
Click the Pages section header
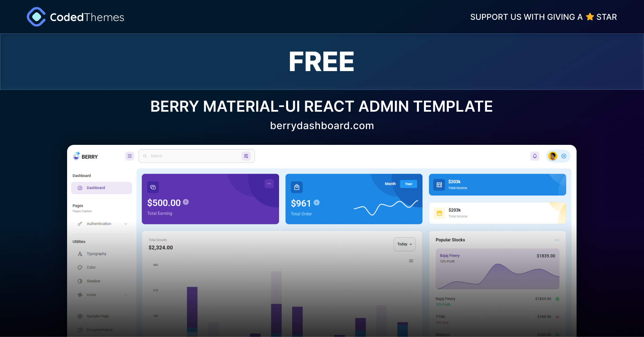78,206
